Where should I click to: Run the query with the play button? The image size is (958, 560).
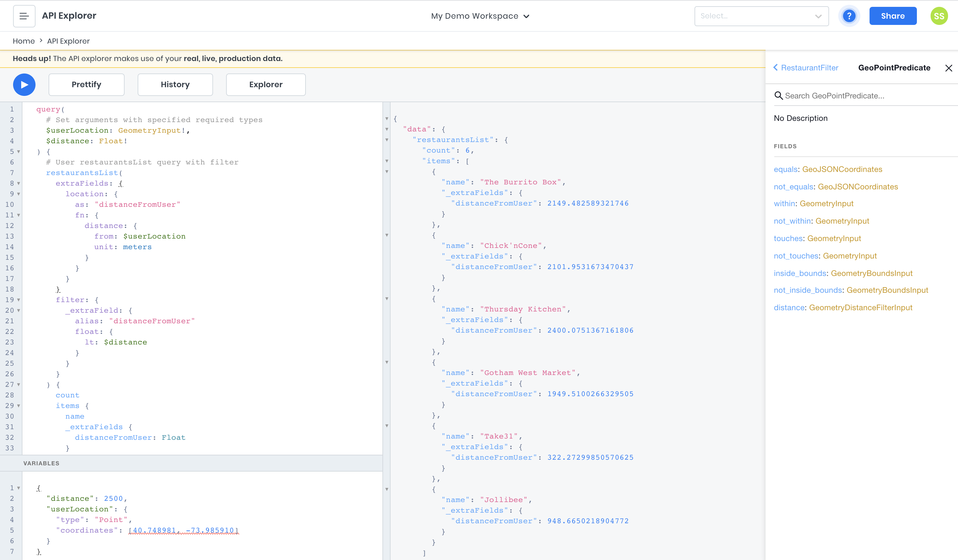[x=24, y=84]
